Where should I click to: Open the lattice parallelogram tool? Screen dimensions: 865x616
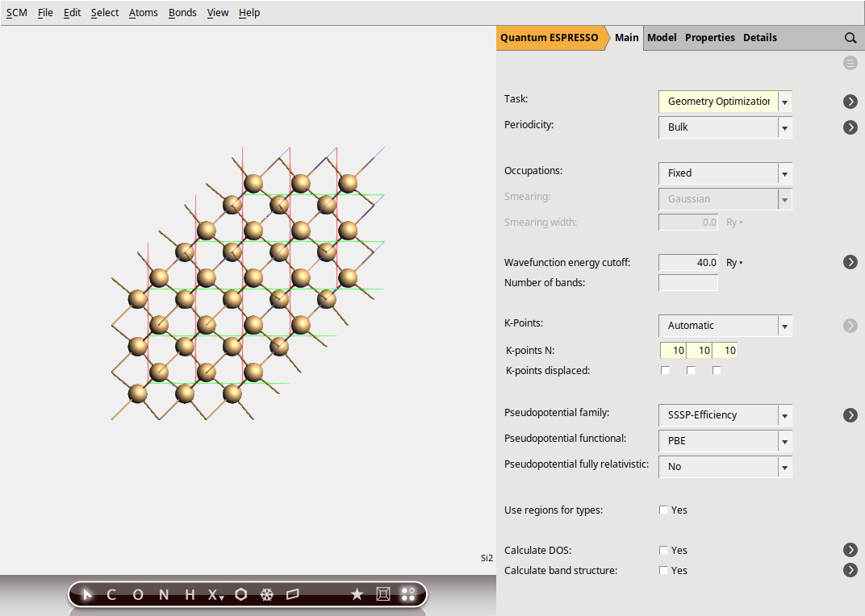293,594
